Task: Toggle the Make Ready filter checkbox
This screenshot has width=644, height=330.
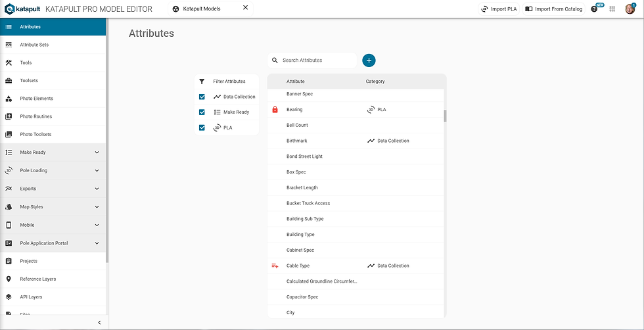Action: (202, 112)
